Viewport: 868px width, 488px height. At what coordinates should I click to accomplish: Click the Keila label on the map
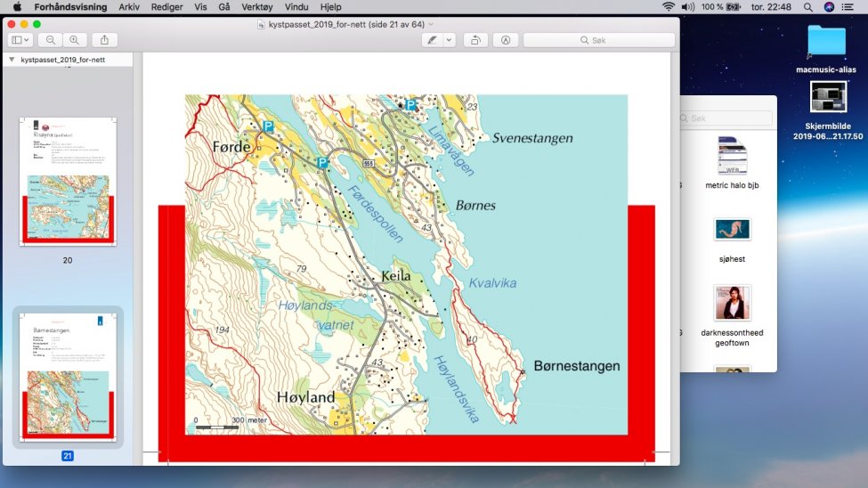click(396, 276)
